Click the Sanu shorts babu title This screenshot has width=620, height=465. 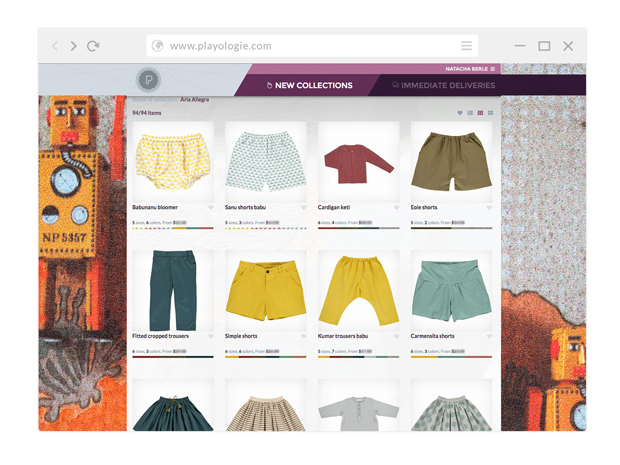click(246, 207)
